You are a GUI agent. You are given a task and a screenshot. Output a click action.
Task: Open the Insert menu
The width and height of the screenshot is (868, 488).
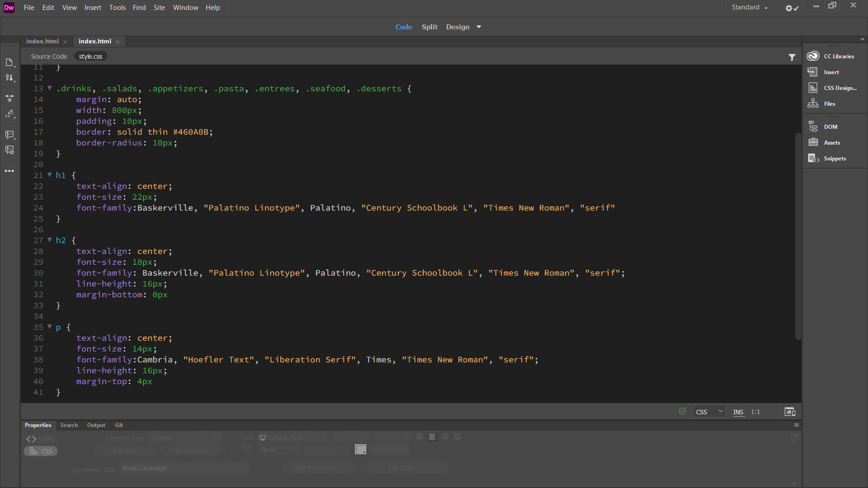[x=93, y=8]
